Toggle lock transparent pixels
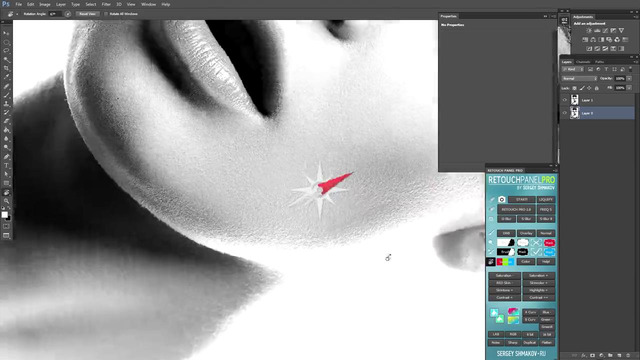Image resolution: width=640 pixels, height=360 pixels. point(575,88)
